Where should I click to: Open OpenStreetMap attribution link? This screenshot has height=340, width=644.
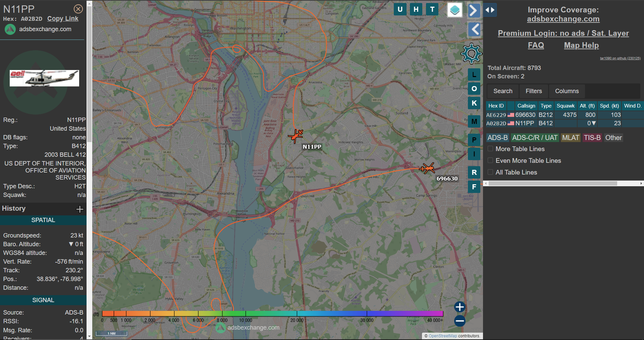[443, 336]
